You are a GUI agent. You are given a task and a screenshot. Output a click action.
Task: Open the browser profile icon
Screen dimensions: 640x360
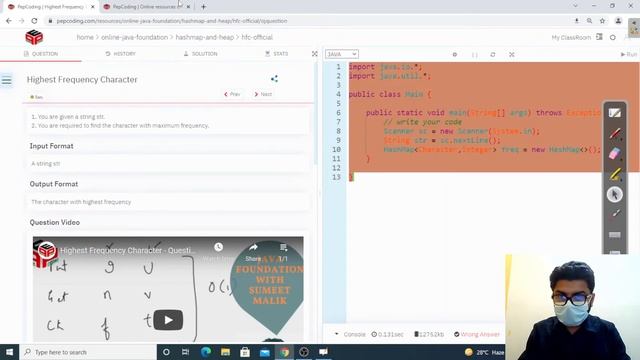pos(618,21)
